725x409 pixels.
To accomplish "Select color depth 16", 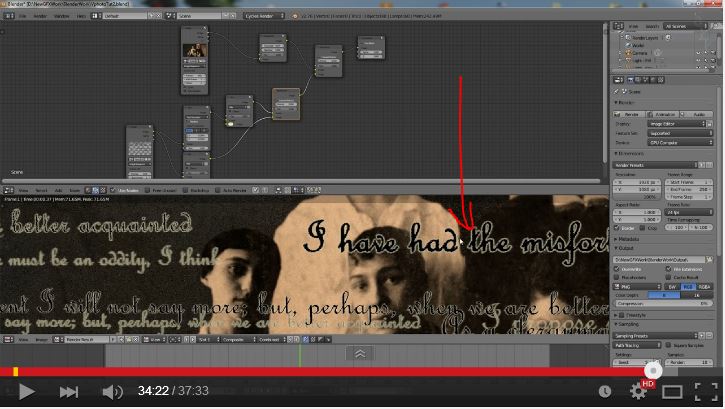I will [x=696, y=295].
